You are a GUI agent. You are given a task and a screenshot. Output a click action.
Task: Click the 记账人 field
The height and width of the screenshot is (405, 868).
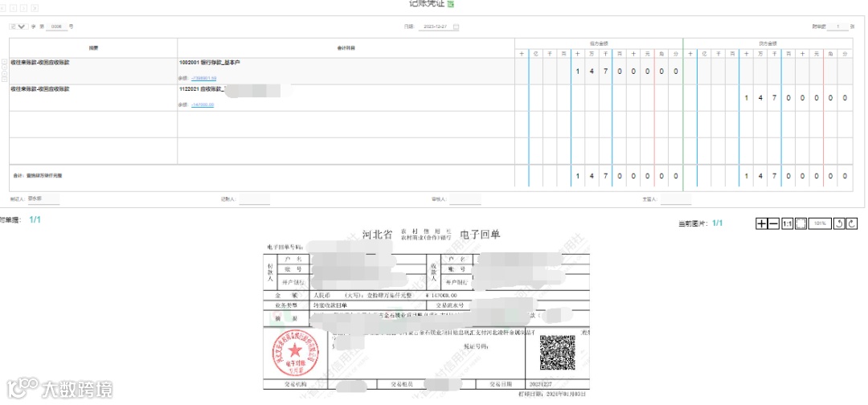[x=254, y=199]
